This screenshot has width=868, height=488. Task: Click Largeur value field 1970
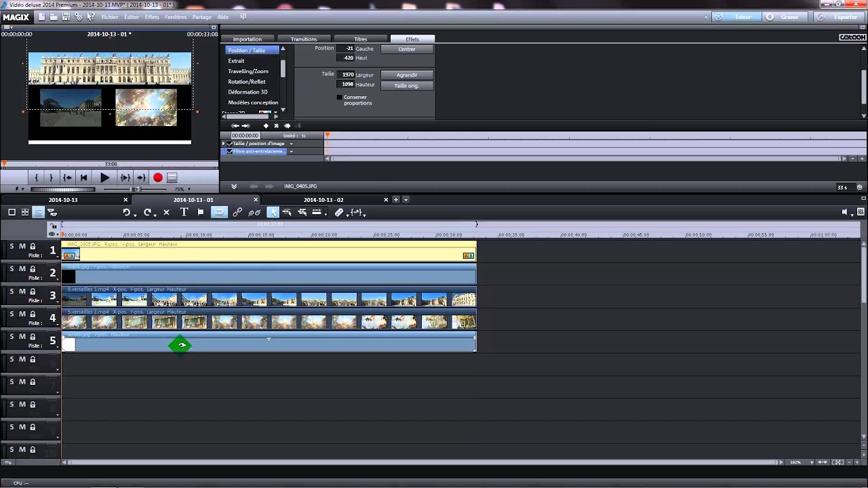click(345, 75)
